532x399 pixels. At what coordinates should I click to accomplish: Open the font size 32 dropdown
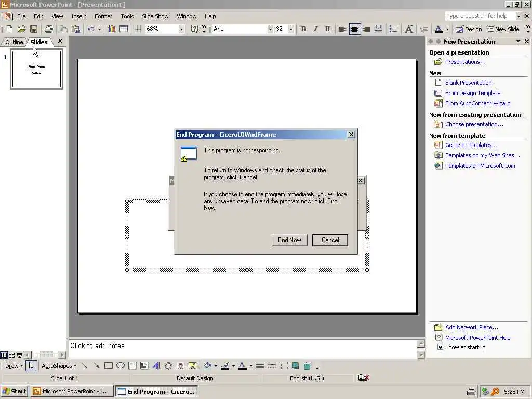pos(291,29)
